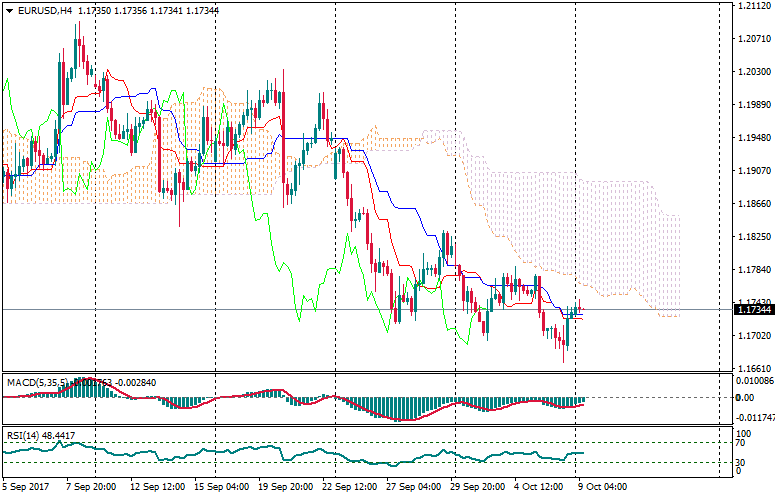Click the RSI 70 overbought level label
The width and height of the screenshot is (775, 498).
740,415
